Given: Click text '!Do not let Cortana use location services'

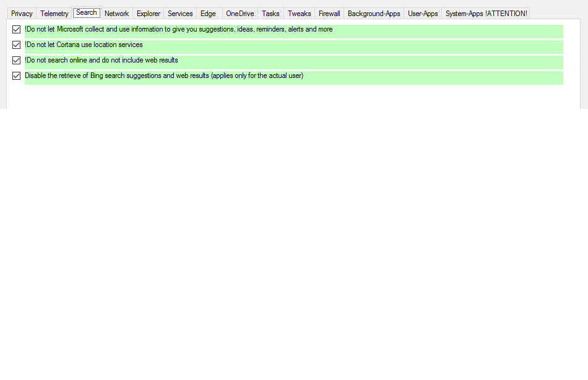Looking at the screenshot, I should point(84,45).
